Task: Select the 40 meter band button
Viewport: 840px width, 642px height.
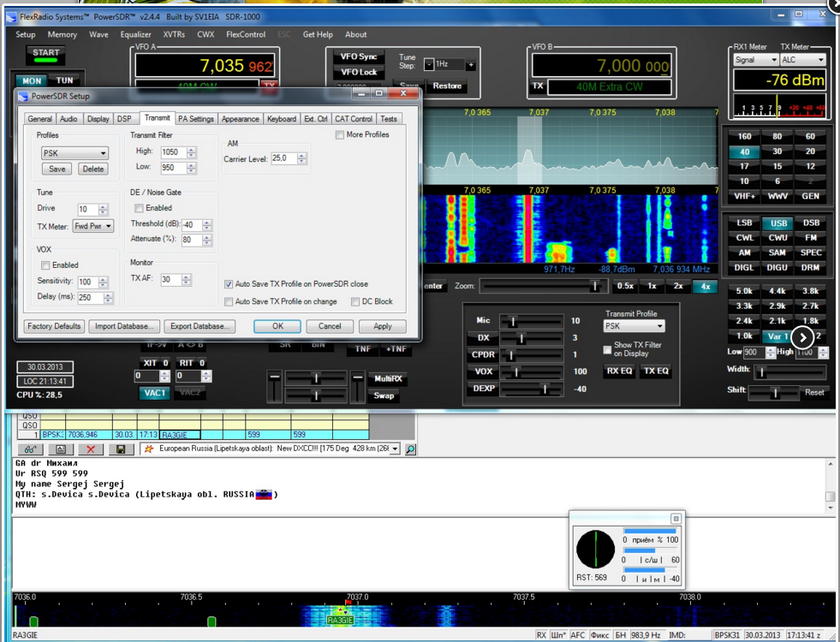Action: tap(744, 152)
